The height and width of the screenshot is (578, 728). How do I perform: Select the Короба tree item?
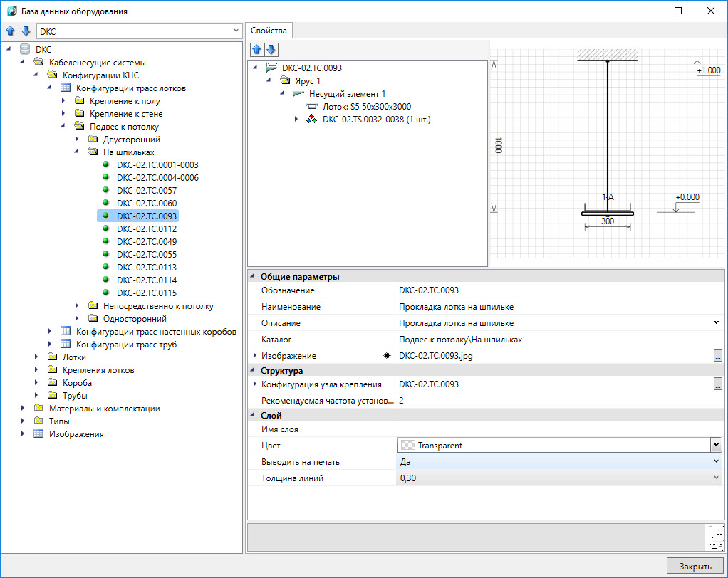click(77, 382)
